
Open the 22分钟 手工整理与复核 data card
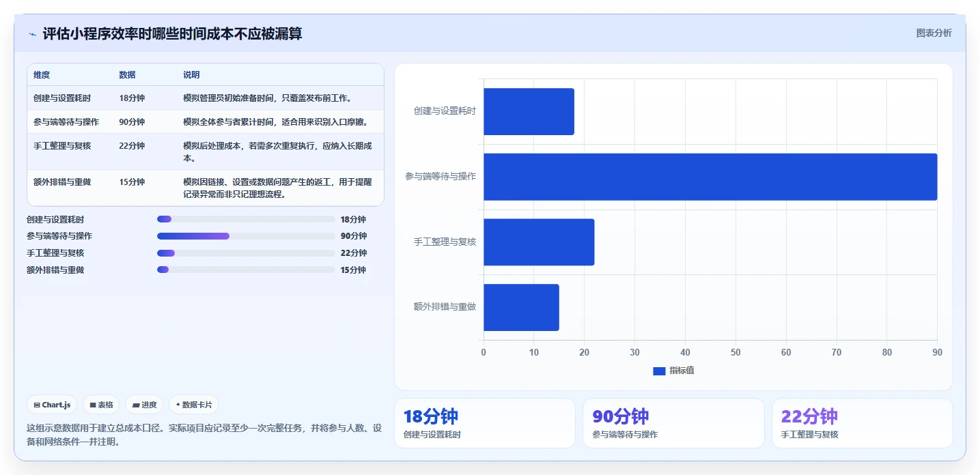tap(862, 423)
